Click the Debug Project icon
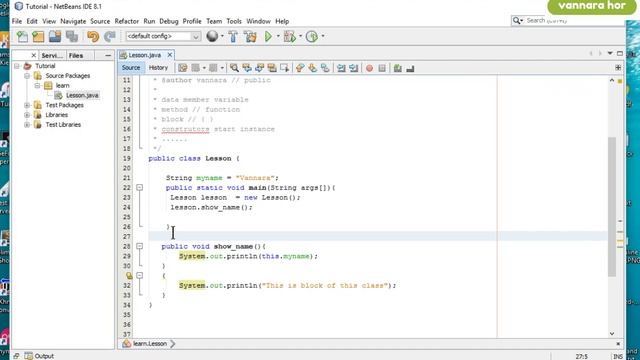This screenshot has width=640, height=360. 289,36
